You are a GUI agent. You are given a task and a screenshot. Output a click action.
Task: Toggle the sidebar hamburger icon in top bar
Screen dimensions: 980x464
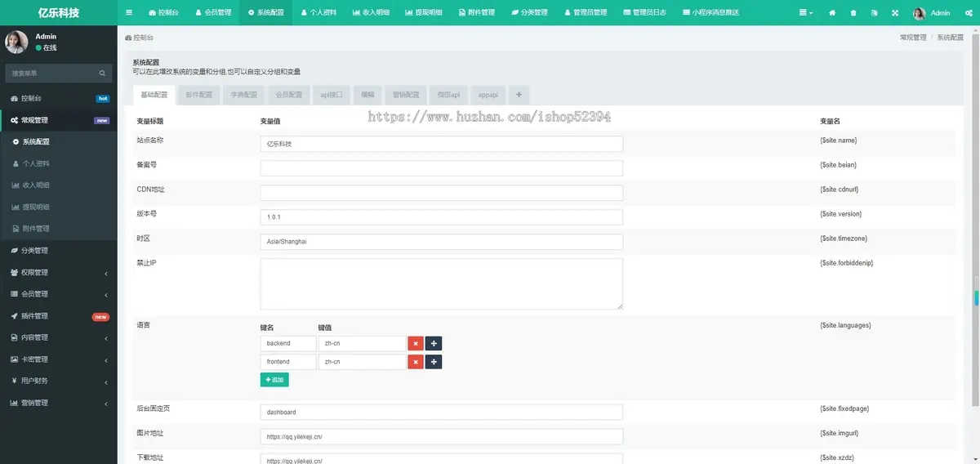[128, 12]
